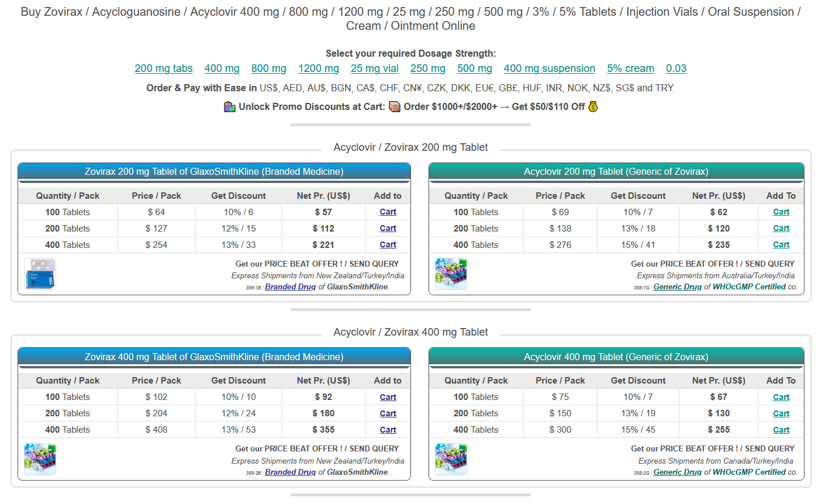This screenshot has height=504, width=822.
Task: Click Price Beat Offer text in generic 200 mg box
Action: pos(713,264)
